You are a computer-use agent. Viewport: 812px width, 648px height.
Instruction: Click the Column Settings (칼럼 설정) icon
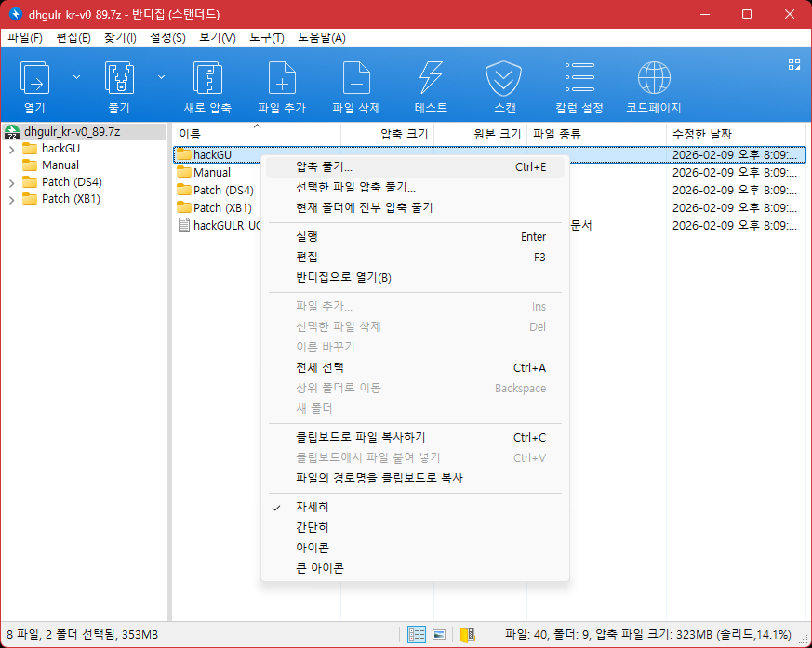point(579,78)
